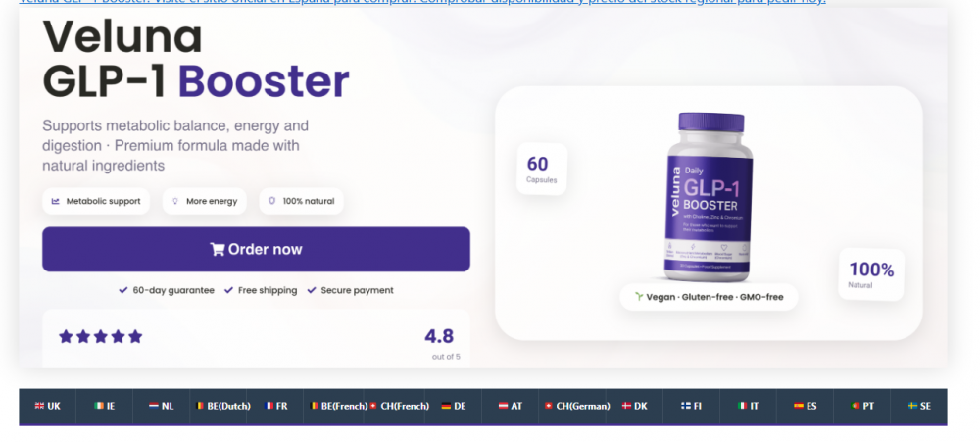Switch to the IE country tab

tap(105, 407)
